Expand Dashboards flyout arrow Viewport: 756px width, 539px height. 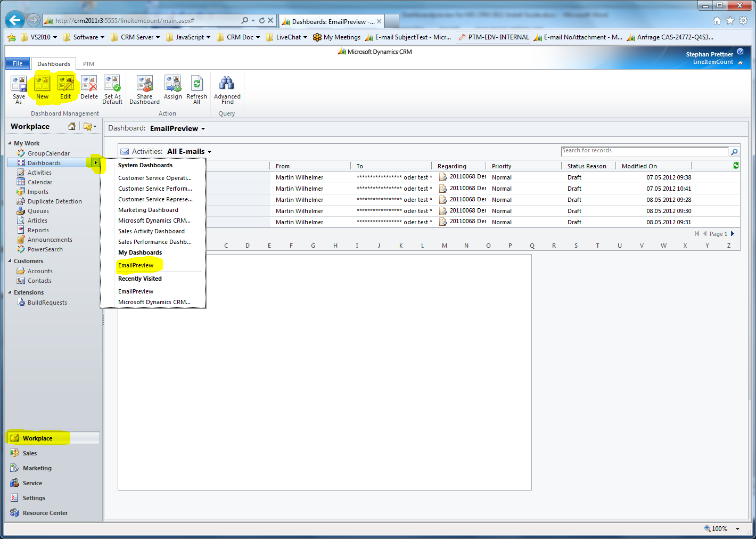pyautogui.click(x=95, y=163)
